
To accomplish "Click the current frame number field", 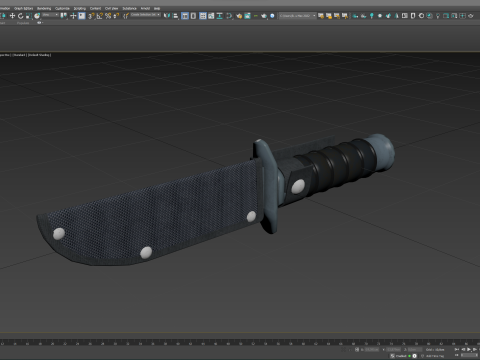I will tap(470, 355).
